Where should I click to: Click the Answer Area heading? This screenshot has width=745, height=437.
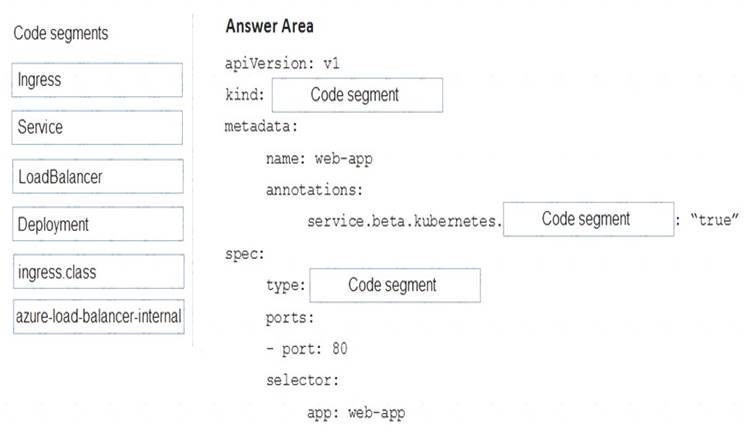pos(269,25)
